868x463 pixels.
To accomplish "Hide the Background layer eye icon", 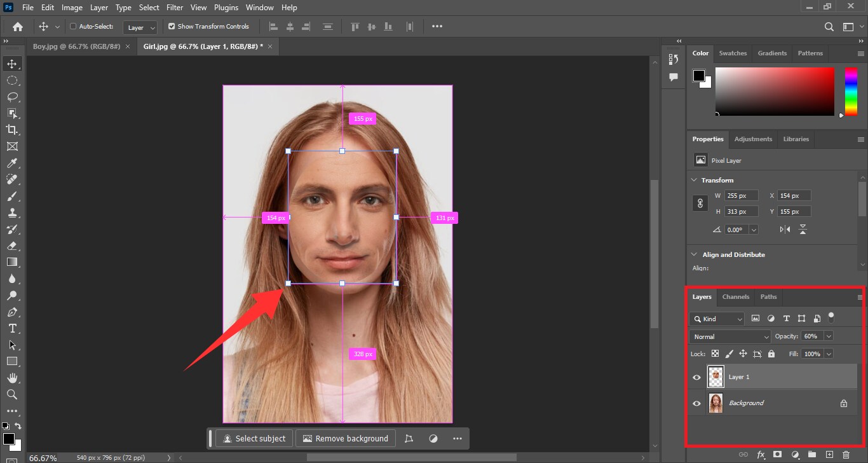I will 696,403.
